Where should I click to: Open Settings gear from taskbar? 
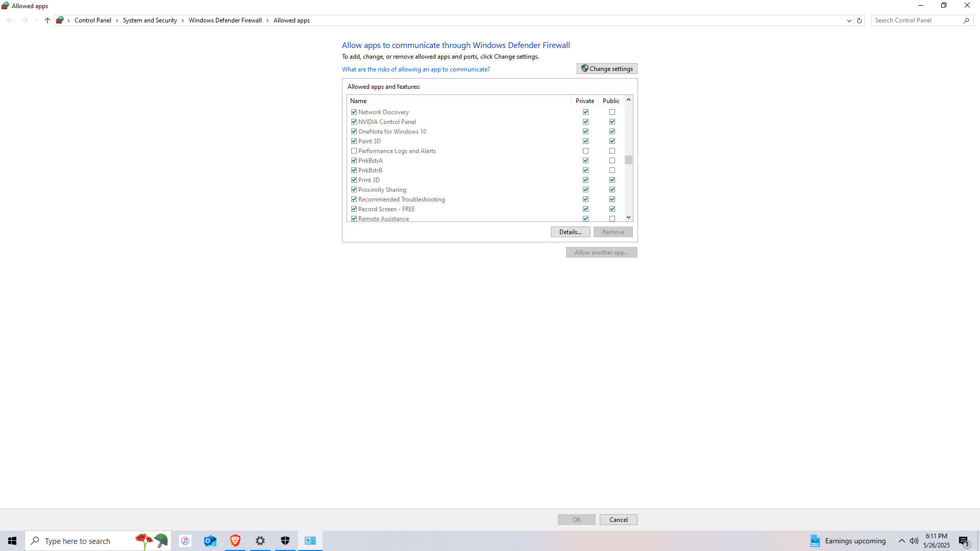click(260, 541)
